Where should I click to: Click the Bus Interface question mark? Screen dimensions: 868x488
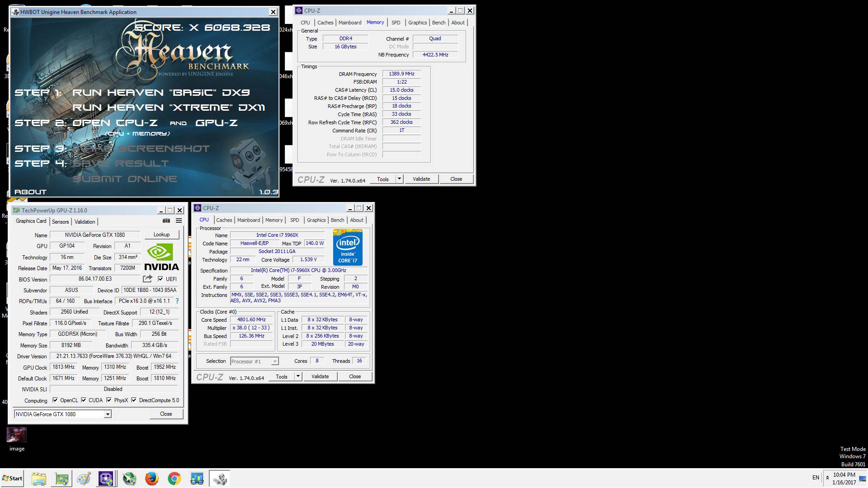click(177, 301)
